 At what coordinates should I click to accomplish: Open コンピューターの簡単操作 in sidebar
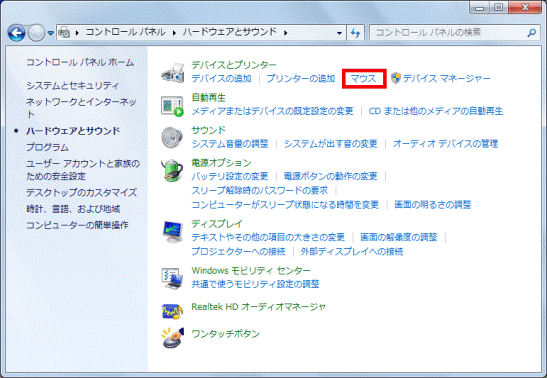click(77, 225)
